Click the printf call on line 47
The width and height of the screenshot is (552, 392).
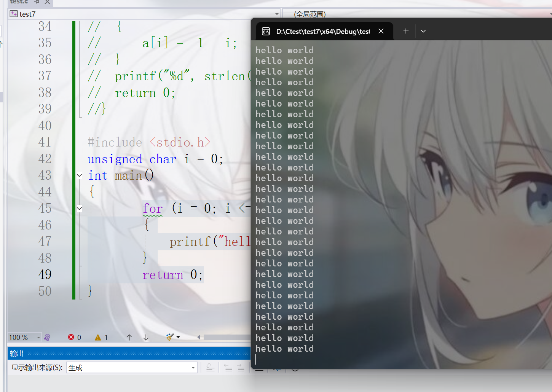tap(210, 242)
